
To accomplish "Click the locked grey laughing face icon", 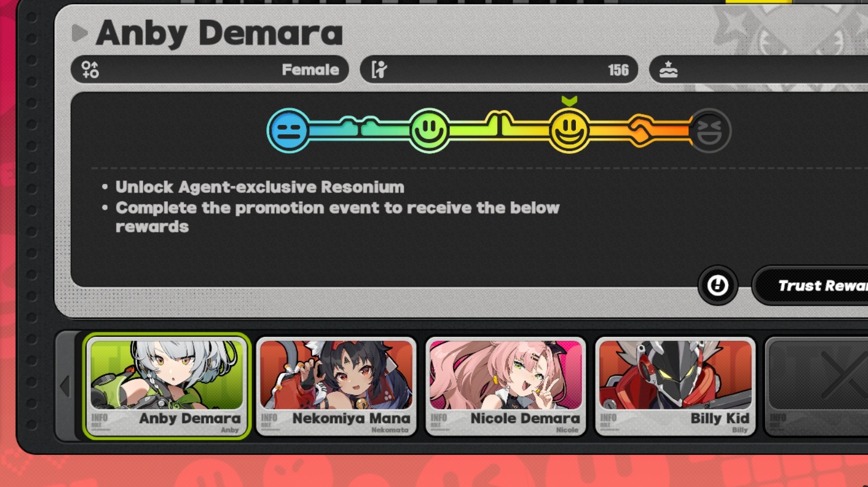I will [x=710, y=130].
